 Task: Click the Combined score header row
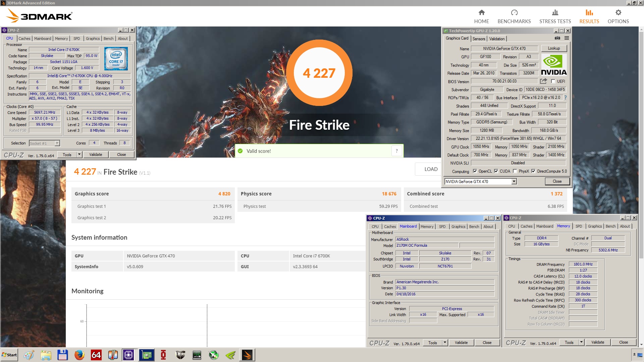pyautogui.click(x=485, y=194)
